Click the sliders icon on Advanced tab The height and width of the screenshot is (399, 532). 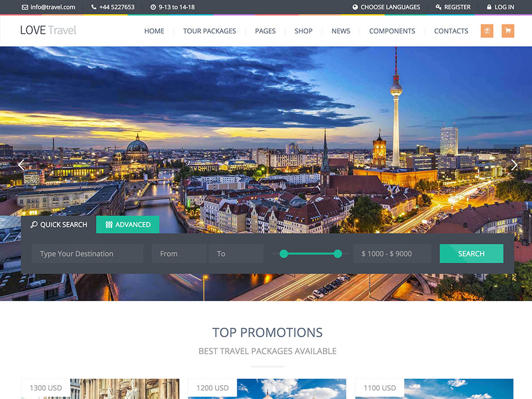tap(109, 225)
